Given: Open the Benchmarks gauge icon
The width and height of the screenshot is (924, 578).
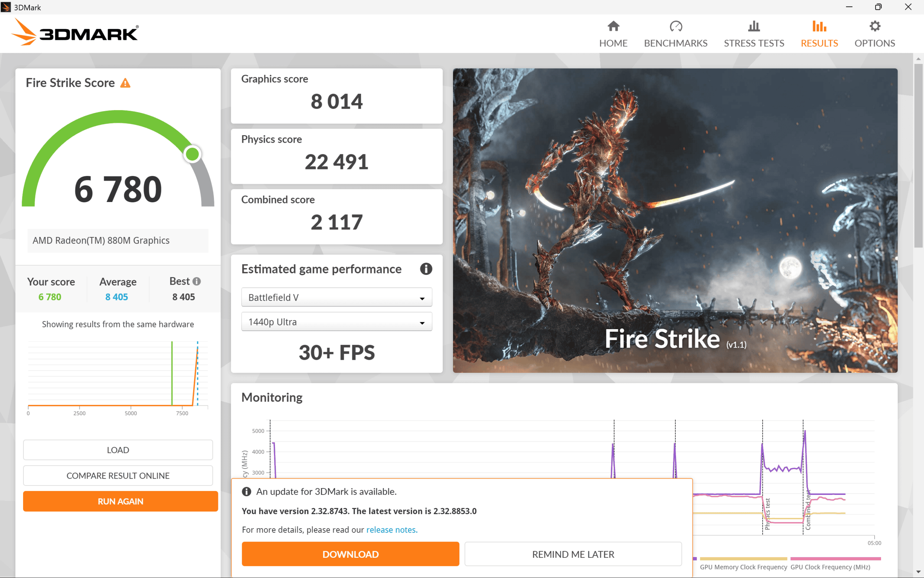Looking at the screenshot, I should 675,26.
